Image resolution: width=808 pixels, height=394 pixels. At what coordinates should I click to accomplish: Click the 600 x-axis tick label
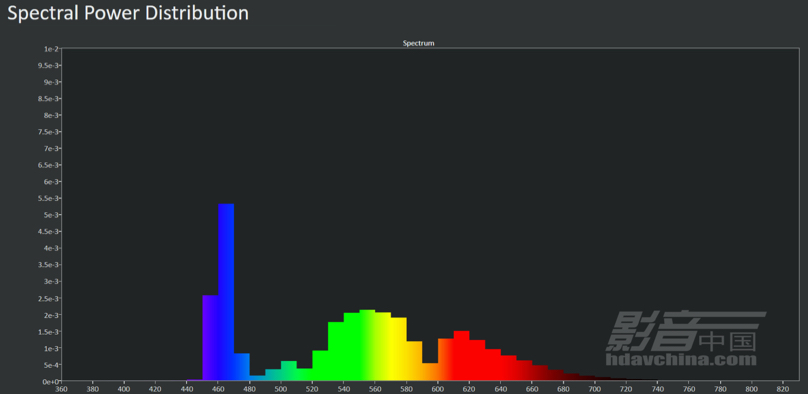click(x=438, y=389)
